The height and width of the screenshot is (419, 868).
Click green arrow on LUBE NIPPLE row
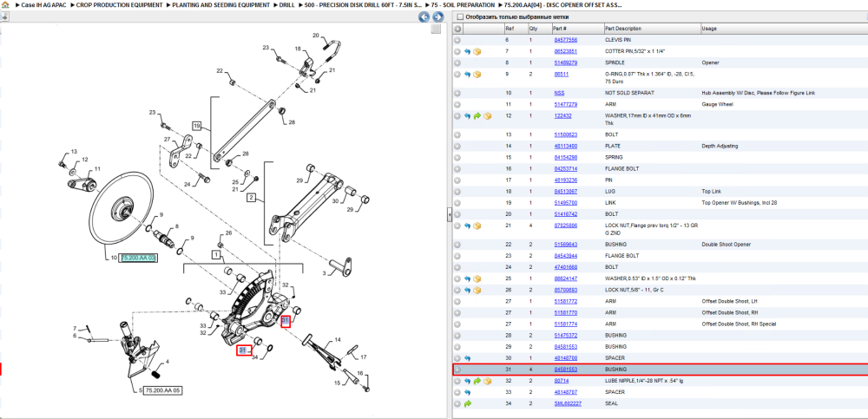pos(477,381)
